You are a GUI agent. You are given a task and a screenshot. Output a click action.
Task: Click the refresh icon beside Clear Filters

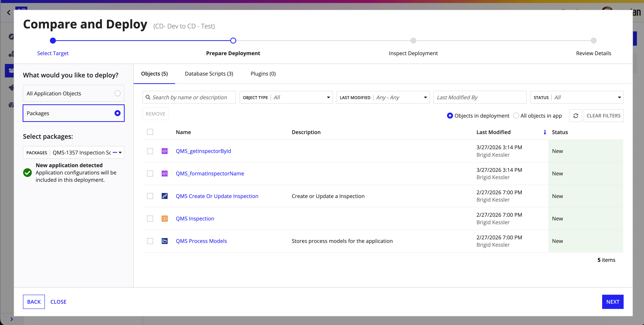click(575, 116)
